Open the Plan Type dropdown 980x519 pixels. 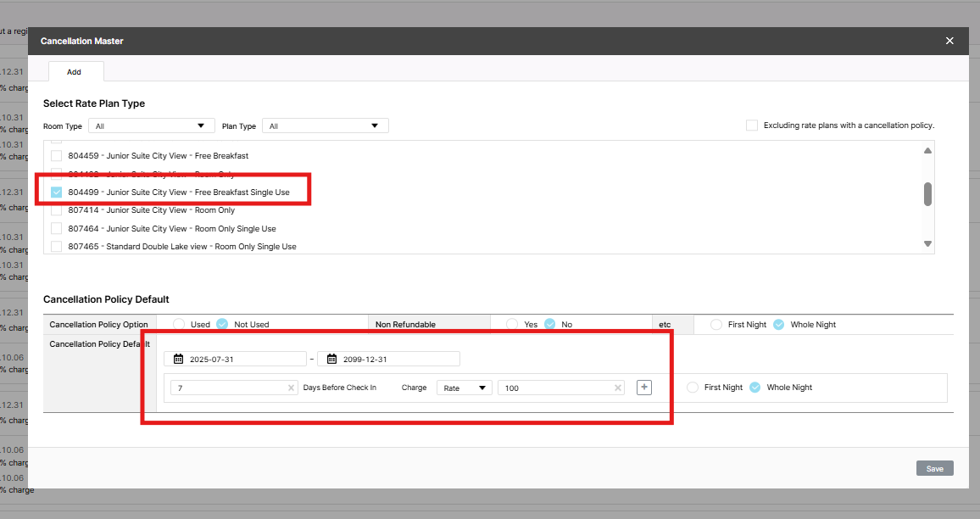(325, 126)
